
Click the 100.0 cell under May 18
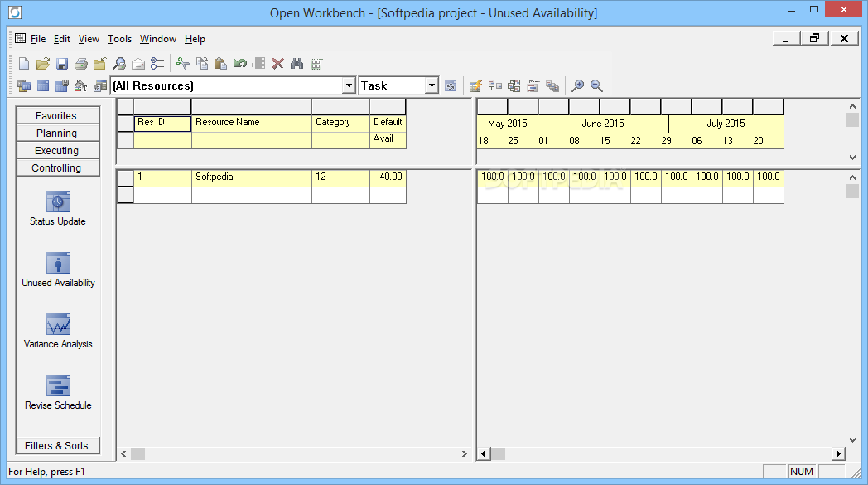[x=492, y=177]
